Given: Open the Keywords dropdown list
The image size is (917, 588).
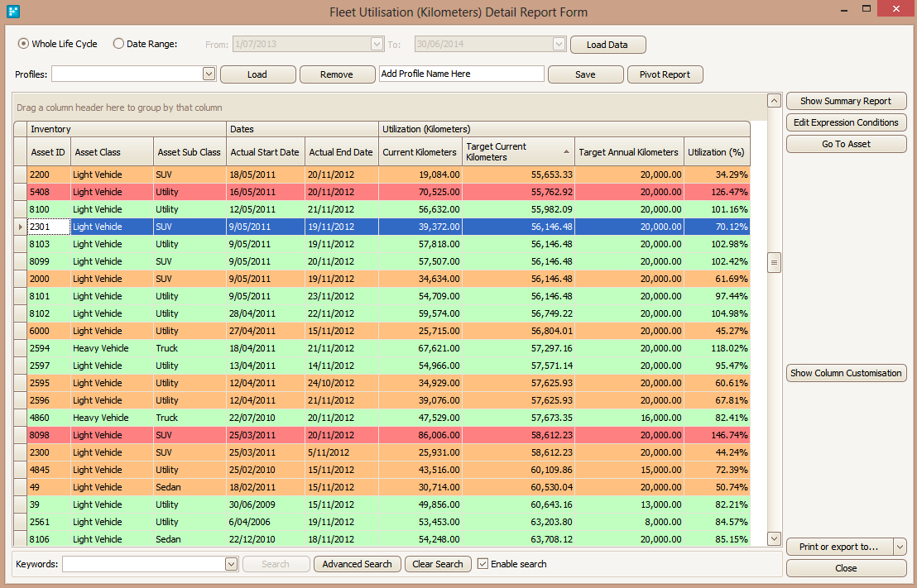Looking at the screenshot, I should coord(231,564).
